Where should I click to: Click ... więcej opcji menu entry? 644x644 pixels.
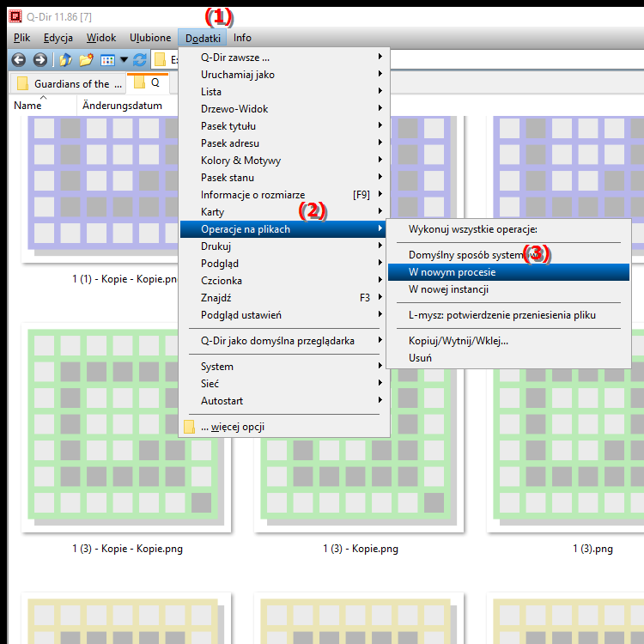click(284, 427)
